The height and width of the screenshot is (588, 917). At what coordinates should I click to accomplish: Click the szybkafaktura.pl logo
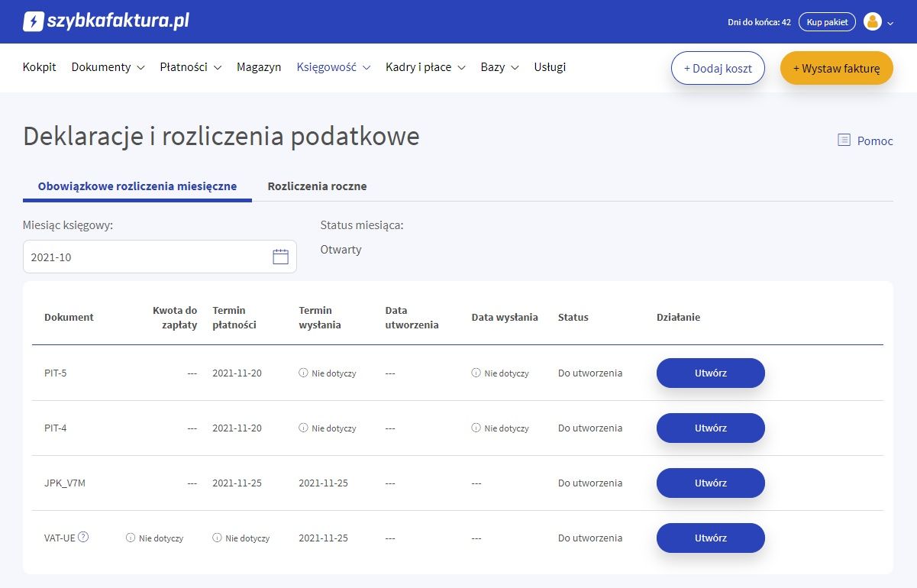click(x=106, y=21)
